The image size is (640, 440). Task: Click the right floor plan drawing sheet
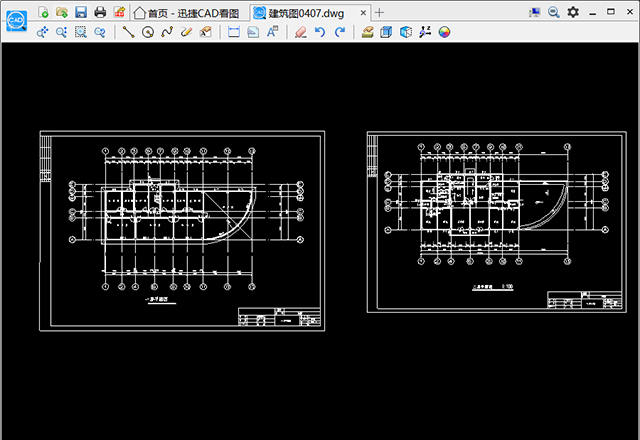pyautogui.click(x=497, y=222)
